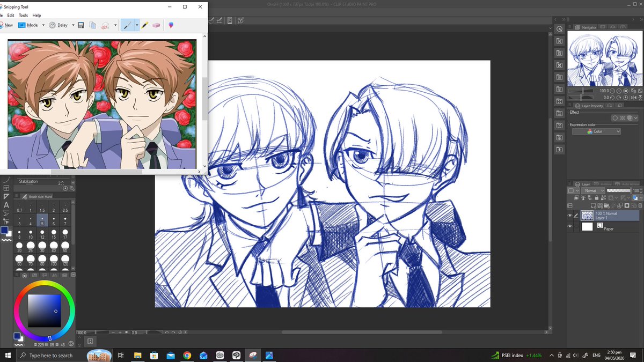Adjust the layer opacity slider

tap(619, 190)
